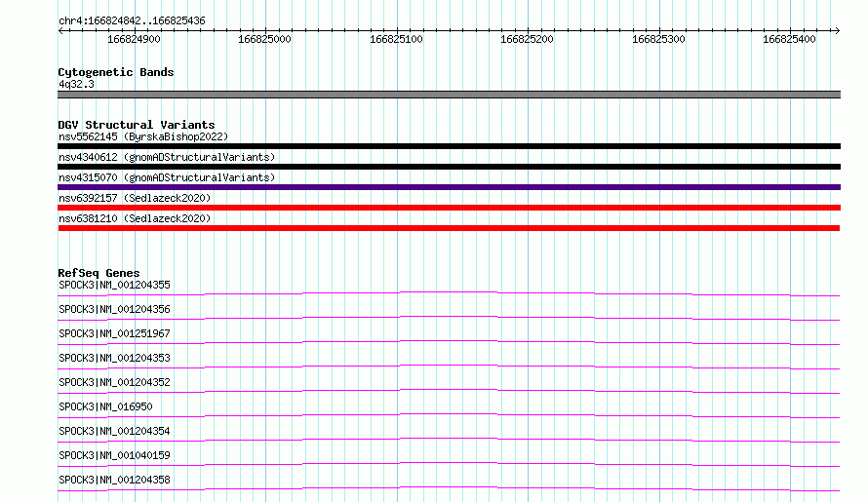The image size is (868, 502).
Task: Open transcript SPOCK3|NM_001204353 label
Action: 114,358
